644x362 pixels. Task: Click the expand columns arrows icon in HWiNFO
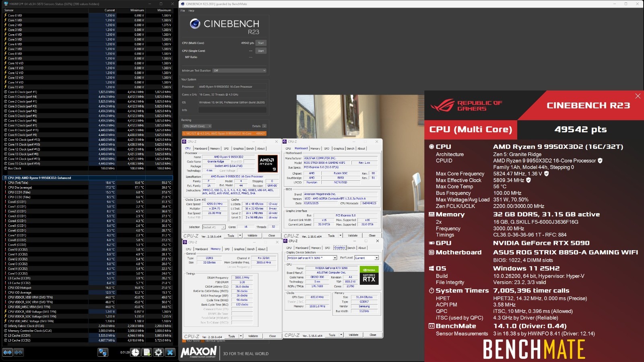click(8, 352)
